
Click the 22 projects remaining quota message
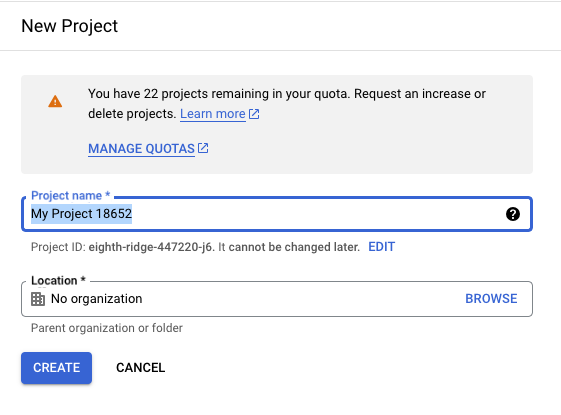tap(287, 103)
